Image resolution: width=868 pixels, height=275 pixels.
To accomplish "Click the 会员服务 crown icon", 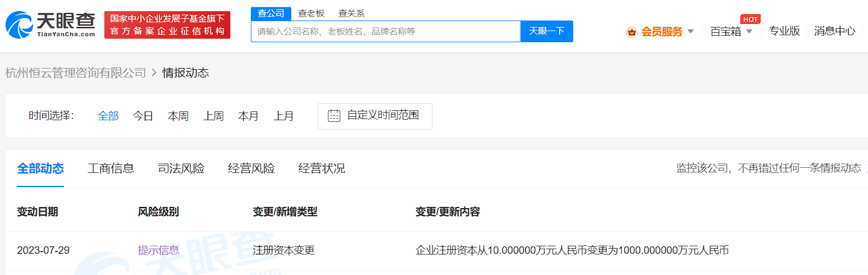I will (x=632, y=32).
